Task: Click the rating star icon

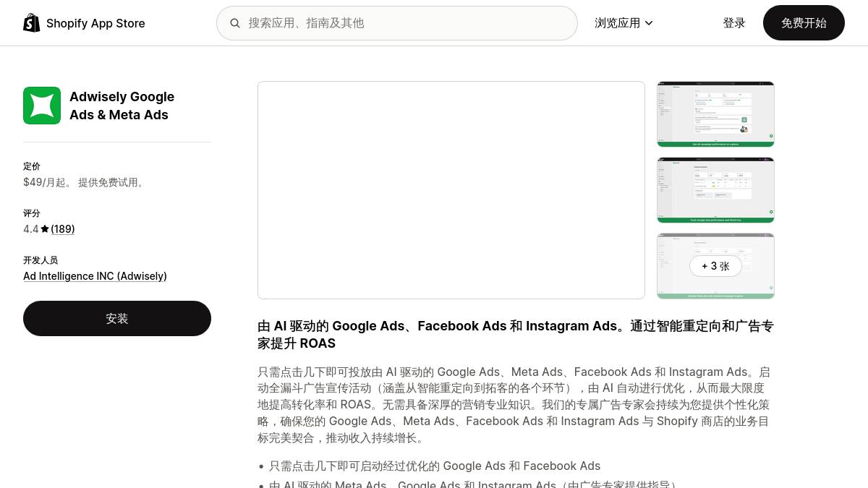Action: (x=45, y=229)
